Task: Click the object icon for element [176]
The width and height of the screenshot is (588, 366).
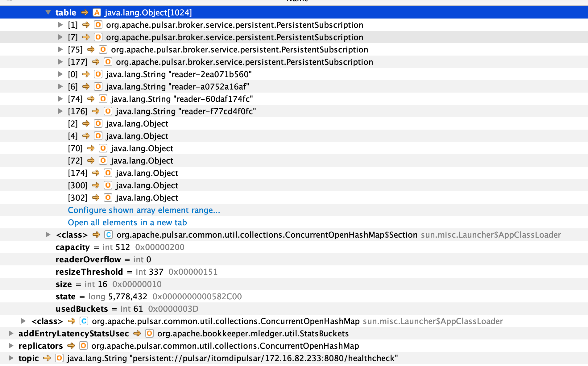Action: (x=108, y=111)
